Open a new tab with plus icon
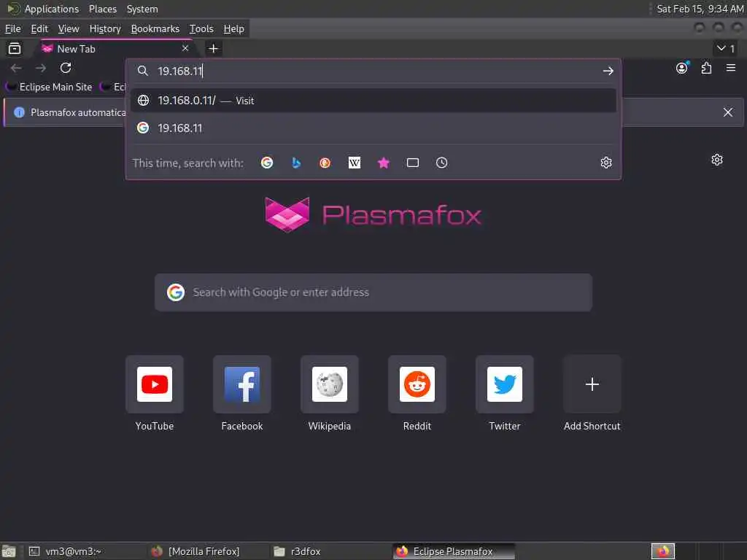Viewport: 747px width, 560px height. coord(213,49)
